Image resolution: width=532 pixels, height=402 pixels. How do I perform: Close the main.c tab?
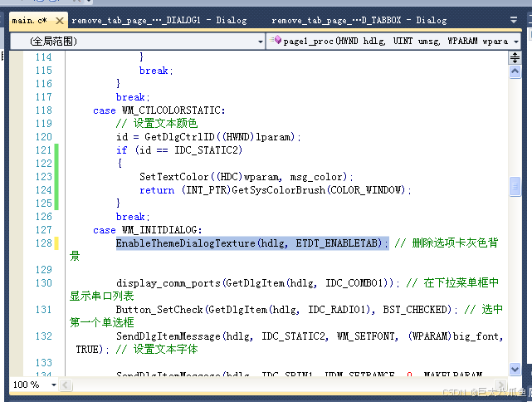(x=59, y=20)
